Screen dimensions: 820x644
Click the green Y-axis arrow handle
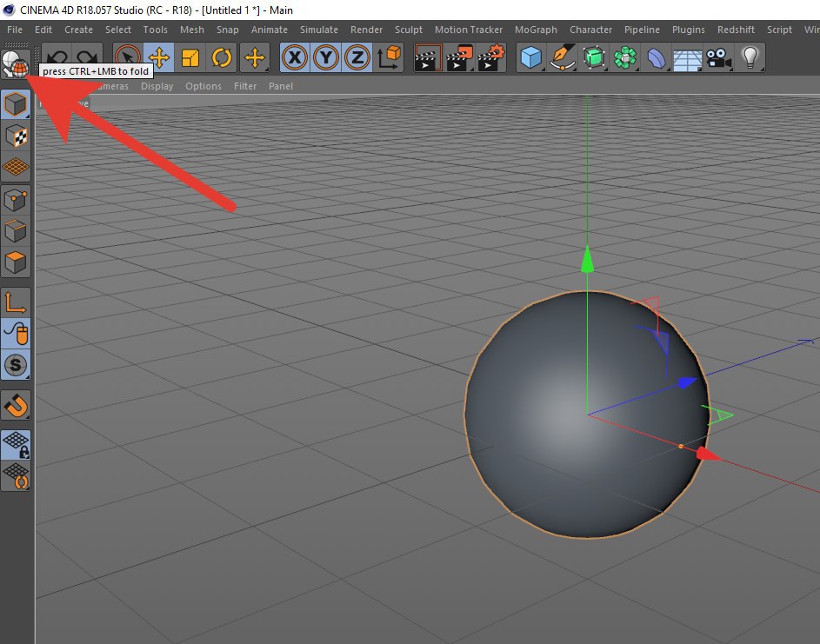tap(587, 259)
